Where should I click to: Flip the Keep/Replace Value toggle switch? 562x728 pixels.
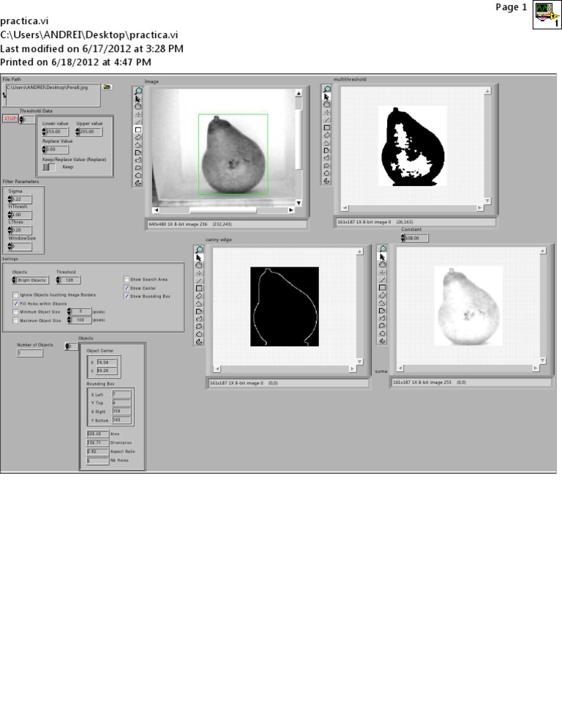49,167
